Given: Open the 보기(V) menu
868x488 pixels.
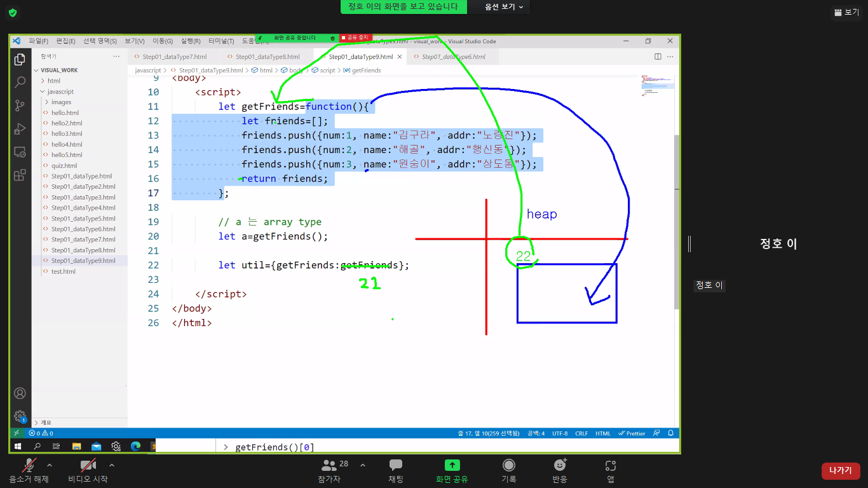Looking at the screenshot, I should 134,41.
